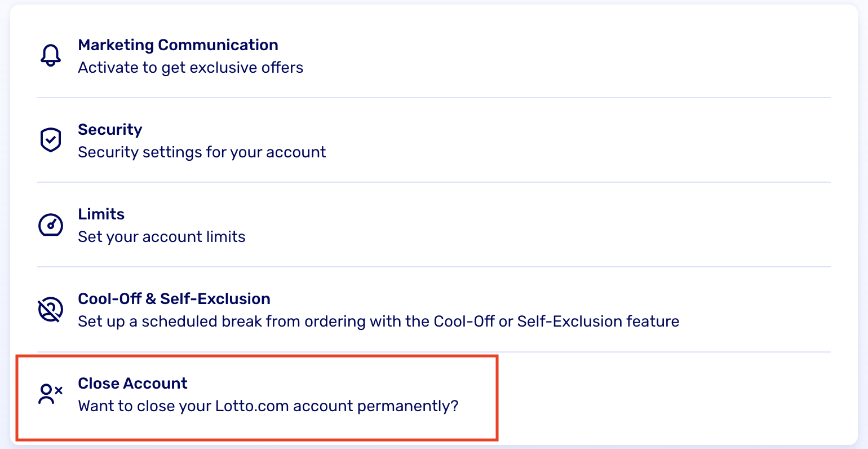The image size is (868, 449).
Task: Click empty area of Marketing Communication row
Action: [x=564, y=55]
